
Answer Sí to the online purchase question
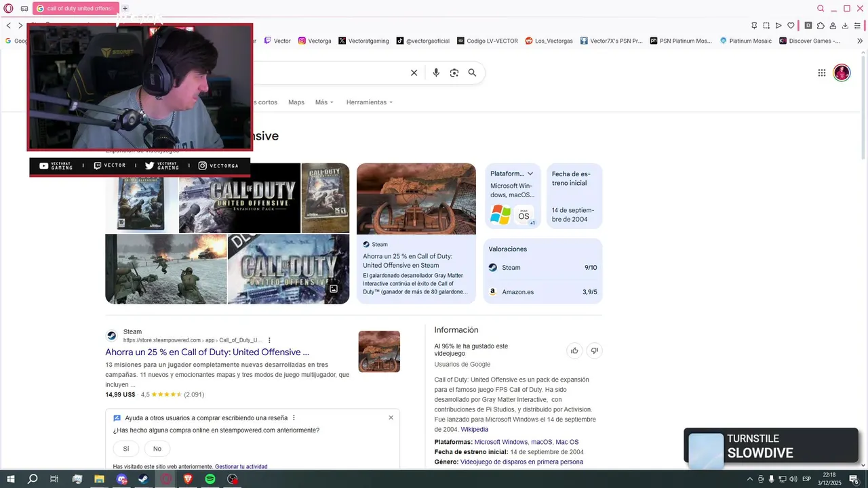[126, 449]
